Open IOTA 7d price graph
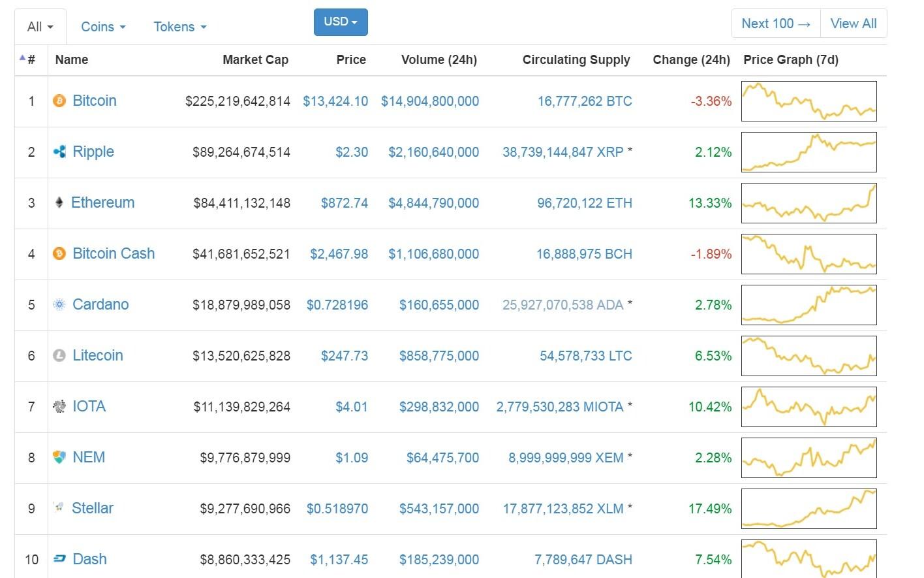924x578 pixels. tap(809, 407)
